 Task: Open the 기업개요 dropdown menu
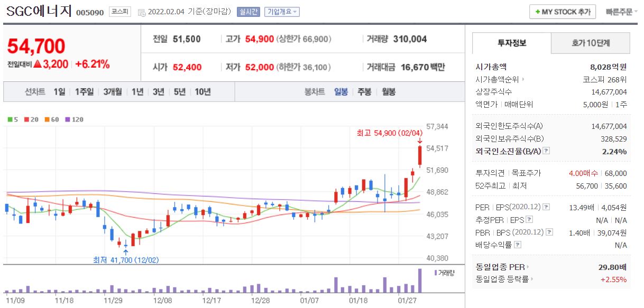coord(283,12)
